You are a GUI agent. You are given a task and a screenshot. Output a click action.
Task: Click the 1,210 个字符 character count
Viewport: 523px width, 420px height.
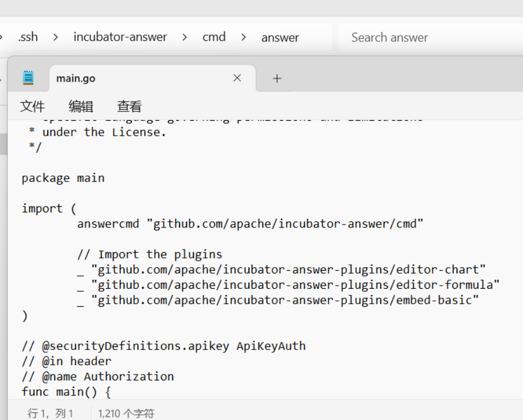coord(126,413)
